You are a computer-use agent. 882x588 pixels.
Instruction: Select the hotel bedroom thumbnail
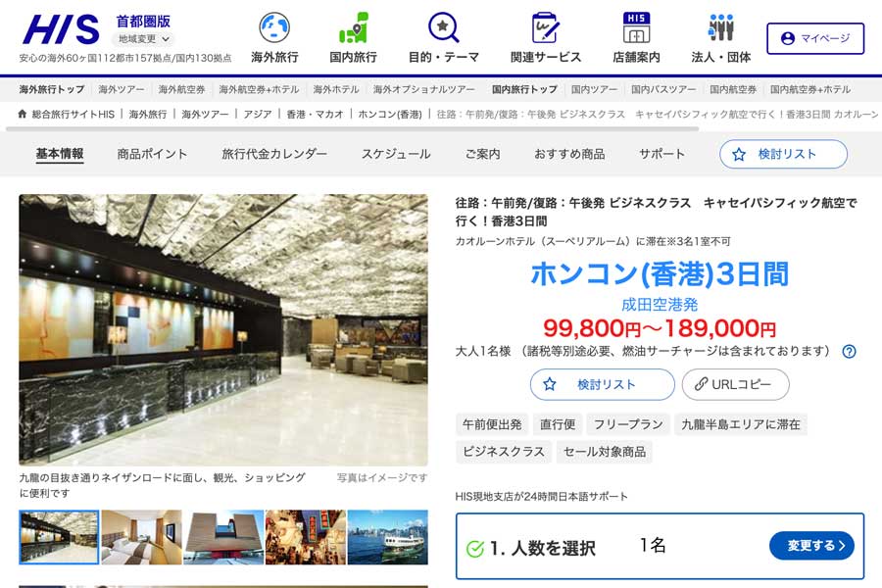click(142, 537)
